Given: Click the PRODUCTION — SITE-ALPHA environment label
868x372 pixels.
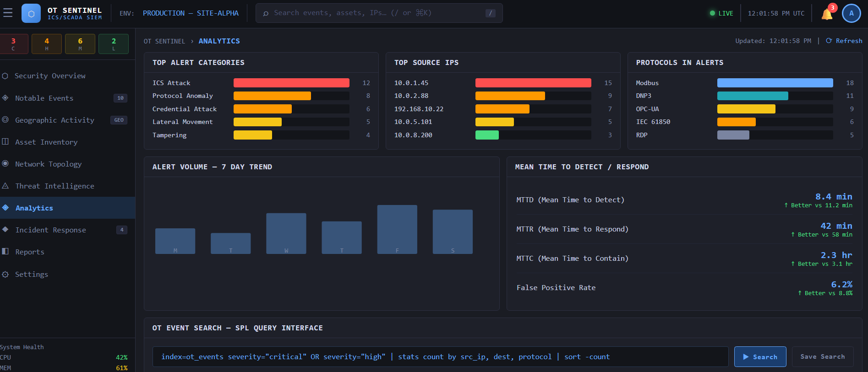Looking at the screenshot, I should (x=191, y=13).
